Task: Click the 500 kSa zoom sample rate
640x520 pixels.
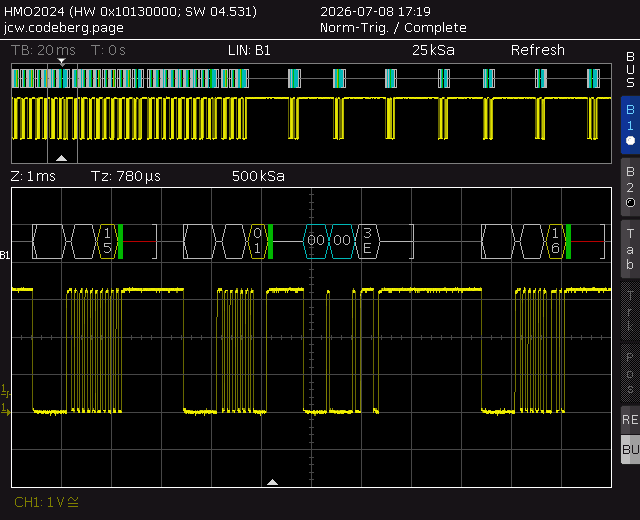Action: tap(258, 176)
